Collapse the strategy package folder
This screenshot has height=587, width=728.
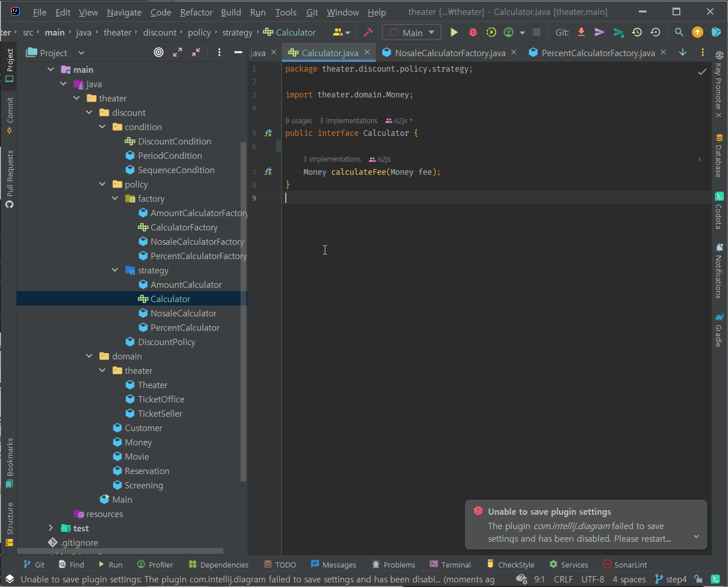(115, 270)
